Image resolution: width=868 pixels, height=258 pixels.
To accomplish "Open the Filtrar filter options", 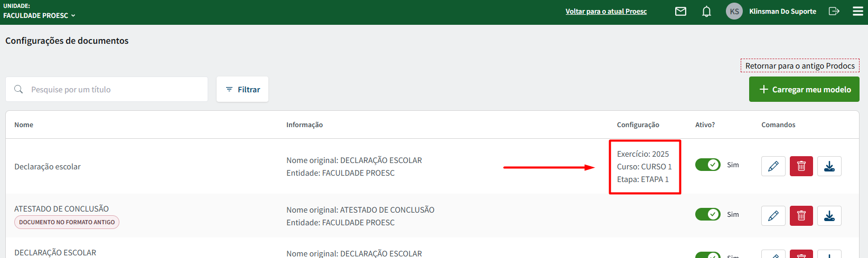I will coord(242,89).
